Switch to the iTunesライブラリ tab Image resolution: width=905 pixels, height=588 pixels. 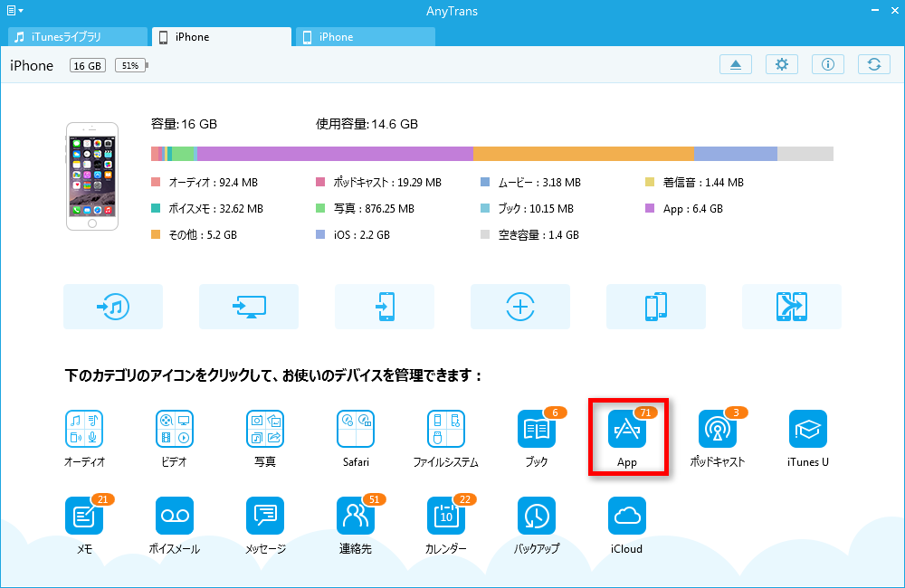tap(78, 37)
